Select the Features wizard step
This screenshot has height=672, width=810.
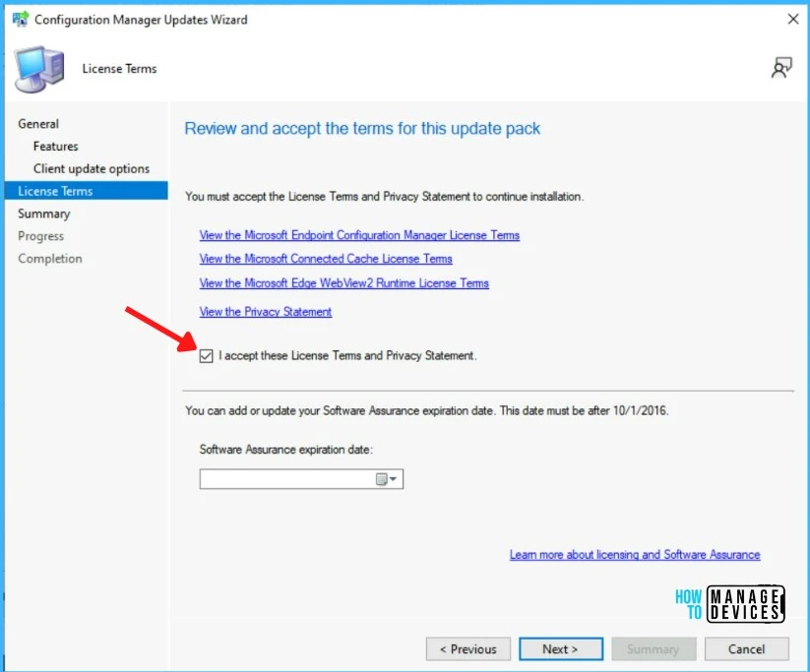(56, 147)
